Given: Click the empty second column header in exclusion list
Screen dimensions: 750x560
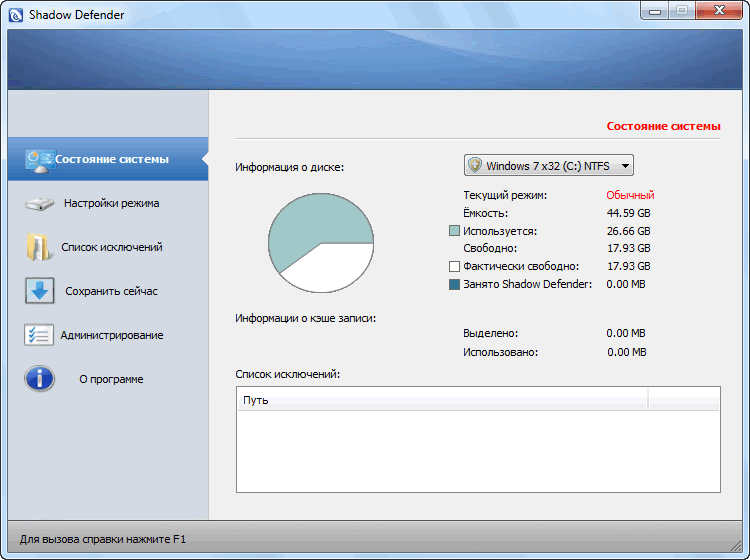Looking at the screenshot, I should pyautogui.click(x=684, y=400).
